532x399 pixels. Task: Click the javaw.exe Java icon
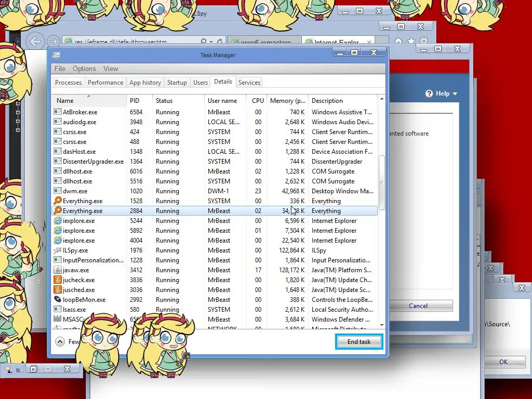click(58, 270)
